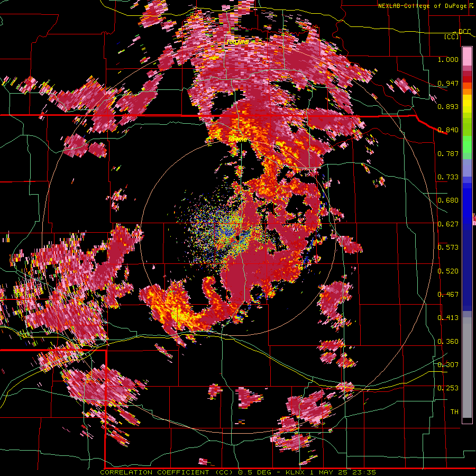Select the 0.307 scale value
This screenshot has height=476, width=476.
tap(448, 365)
